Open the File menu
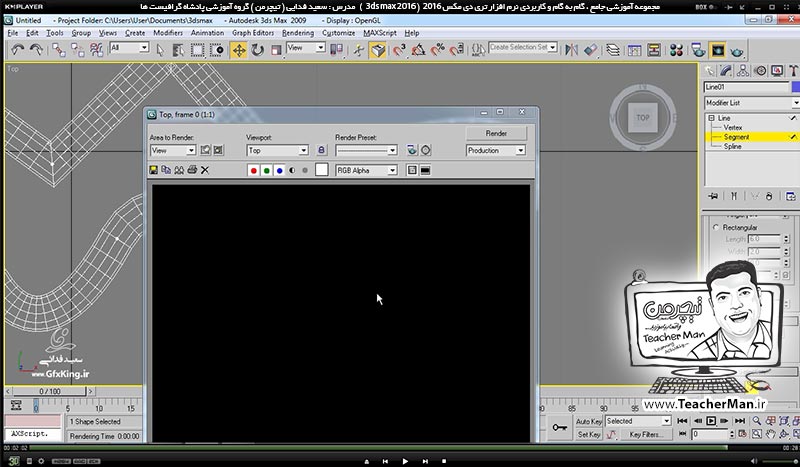The width and height of the screenshot is (800, 467). [x=13, y=33]
